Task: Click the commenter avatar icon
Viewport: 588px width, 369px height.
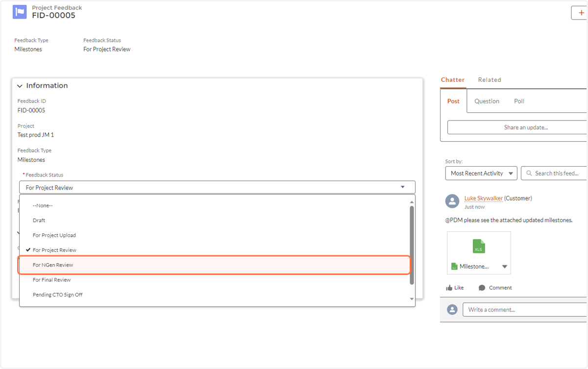Action: (452, 310)
